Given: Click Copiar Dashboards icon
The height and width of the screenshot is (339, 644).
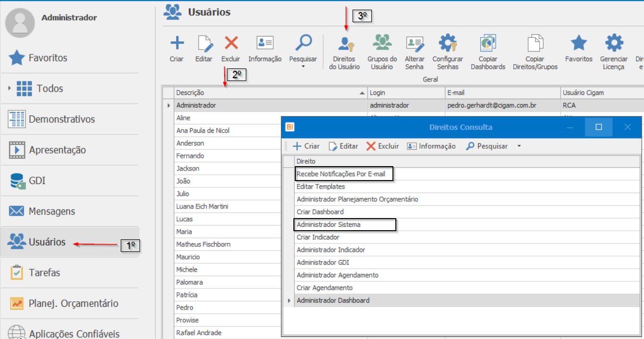Looking at the screenshot, I should (x=488, y=43).
